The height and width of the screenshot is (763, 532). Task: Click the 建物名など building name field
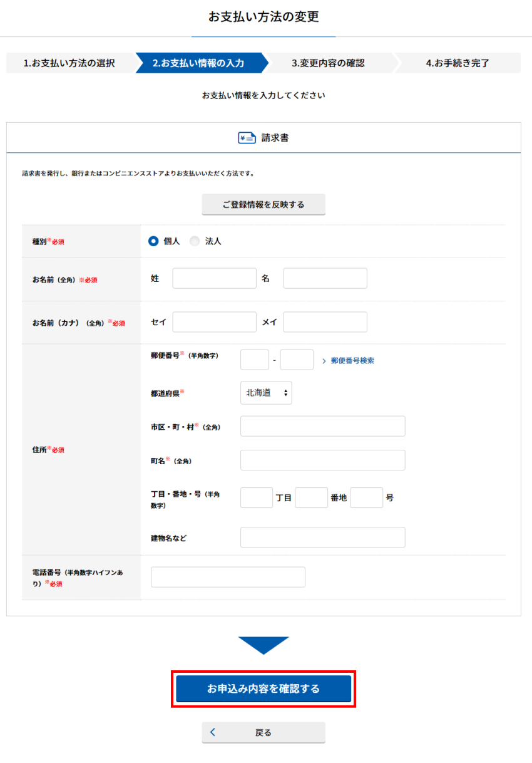click(x=322, y=537)
